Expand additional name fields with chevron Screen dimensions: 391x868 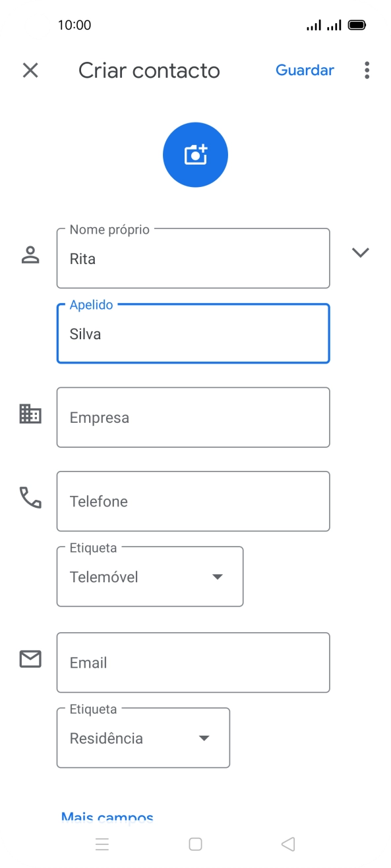[x=361, y=252]
